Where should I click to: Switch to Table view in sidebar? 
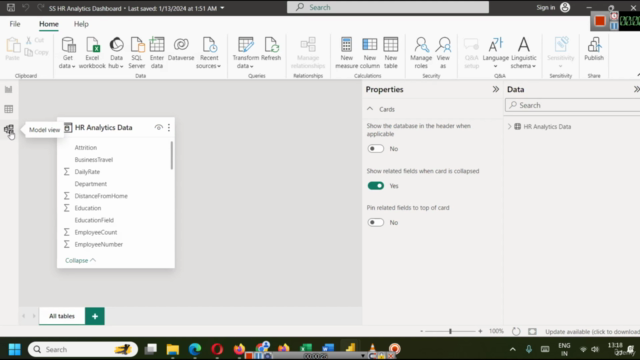9,109
